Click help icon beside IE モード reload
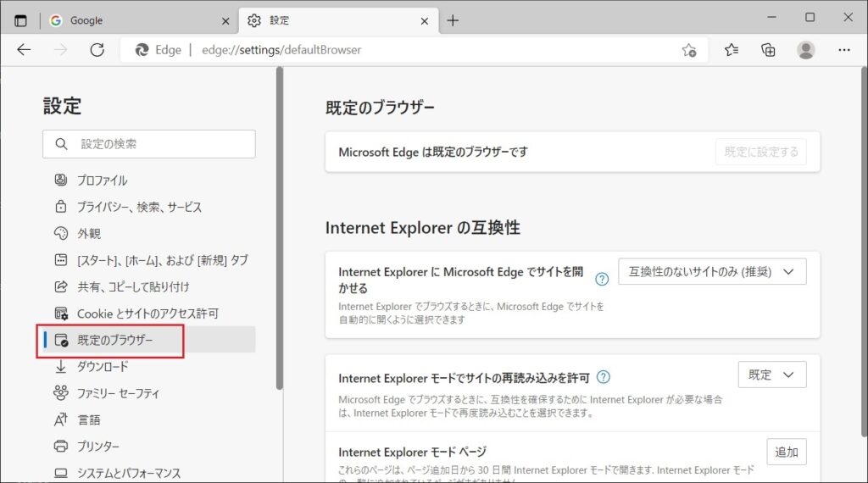 tap(604, 377)
